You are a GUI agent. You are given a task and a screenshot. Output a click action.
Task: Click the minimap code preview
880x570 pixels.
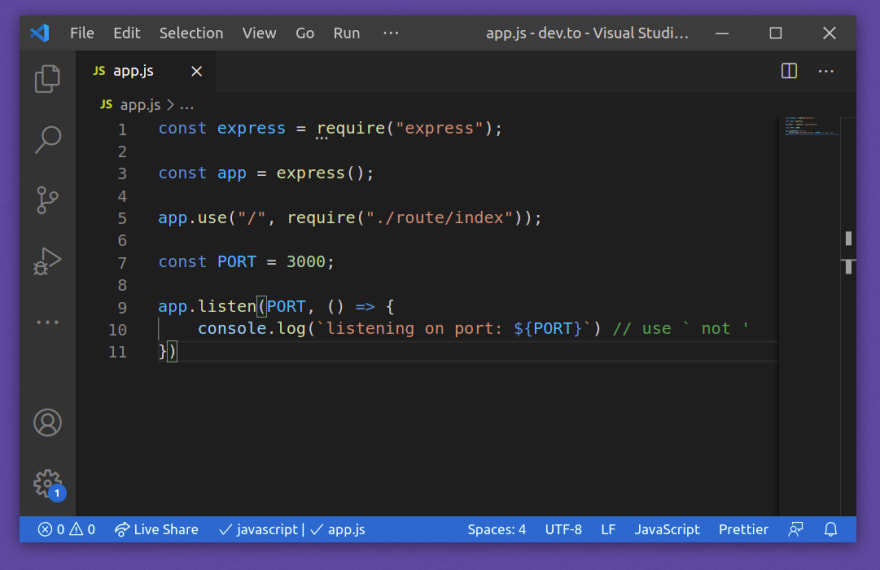point(811,126)
